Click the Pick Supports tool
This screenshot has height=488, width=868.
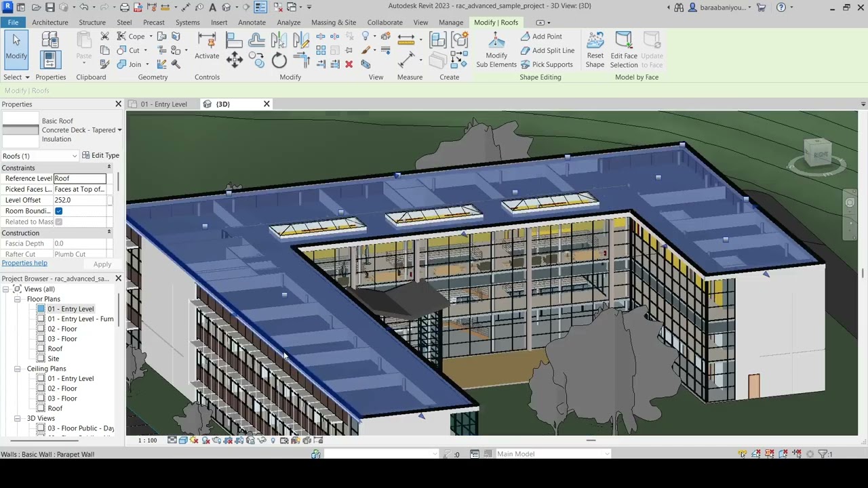tap(547, 64)
